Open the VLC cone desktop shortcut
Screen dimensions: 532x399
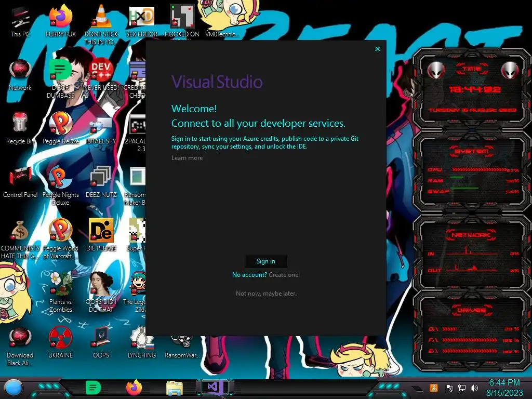101,25
